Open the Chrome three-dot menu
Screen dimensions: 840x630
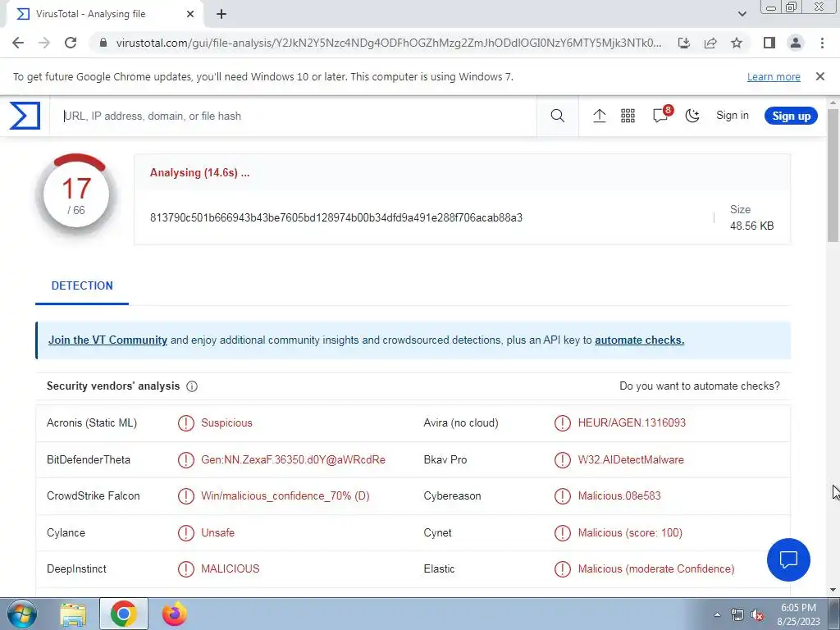822,43
